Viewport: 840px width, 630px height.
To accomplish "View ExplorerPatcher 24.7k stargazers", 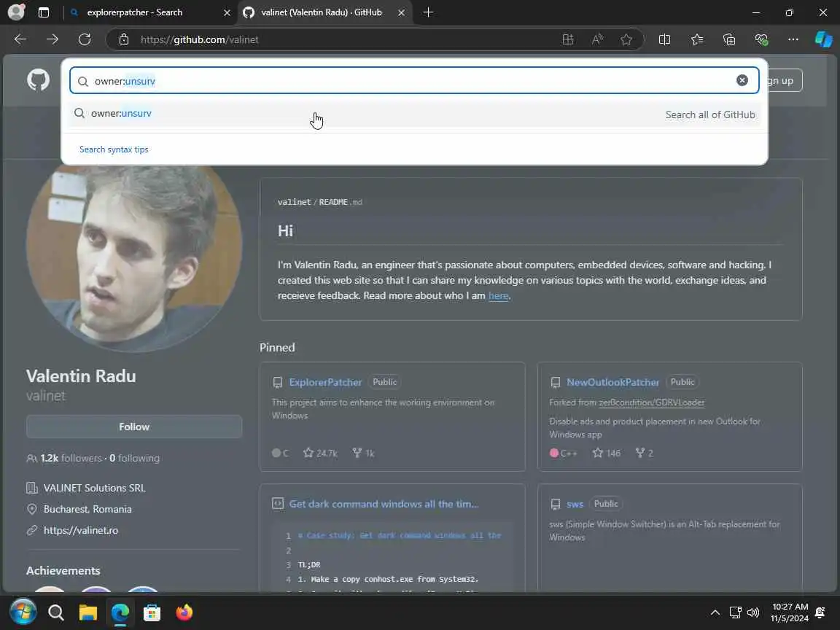I will [320, 454].
